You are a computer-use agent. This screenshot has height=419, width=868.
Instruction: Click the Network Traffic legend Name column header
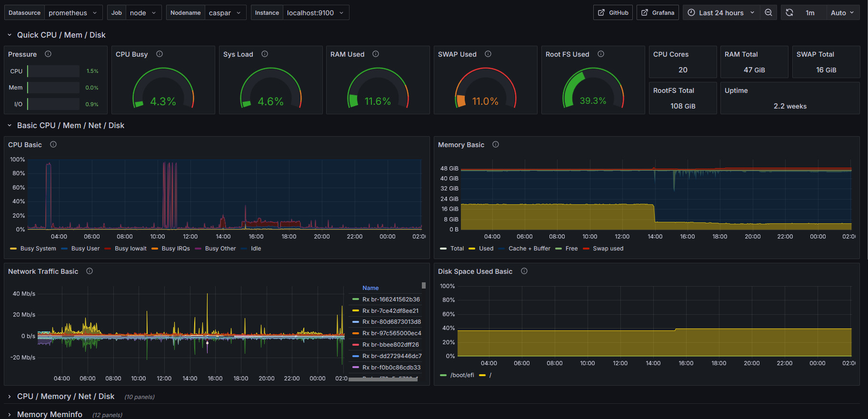pyautogui.click(x=370, y=288)
